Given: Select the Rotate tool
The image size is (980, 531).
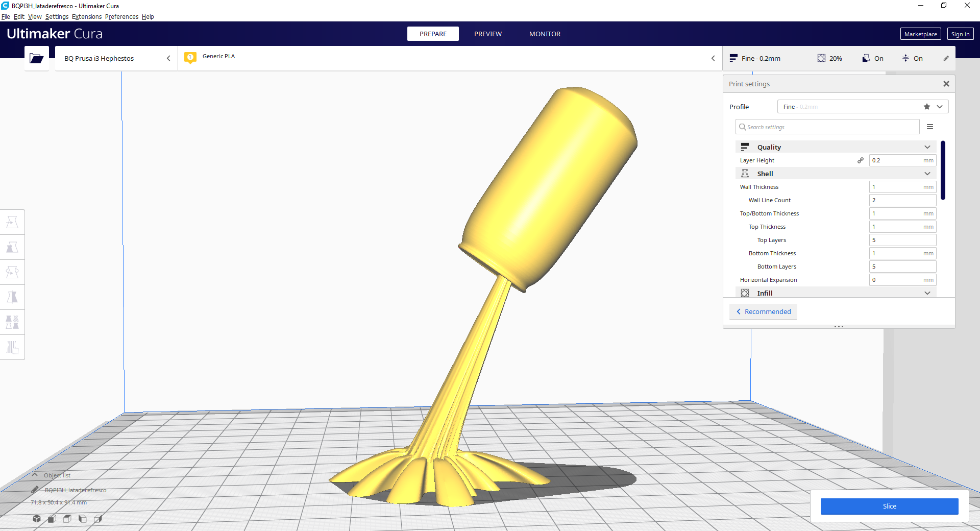Looking at the screenshot, I should pos(12,272).
